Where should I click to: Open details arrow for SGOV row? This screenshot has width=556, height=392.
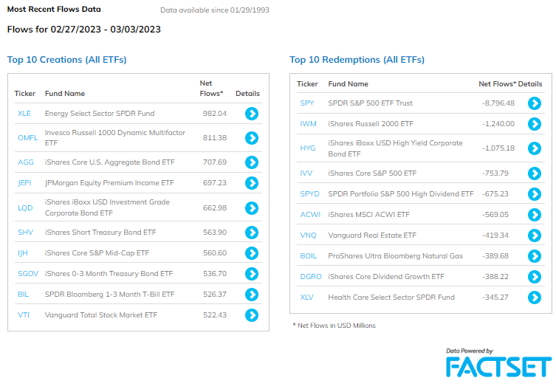coord(252,274)
